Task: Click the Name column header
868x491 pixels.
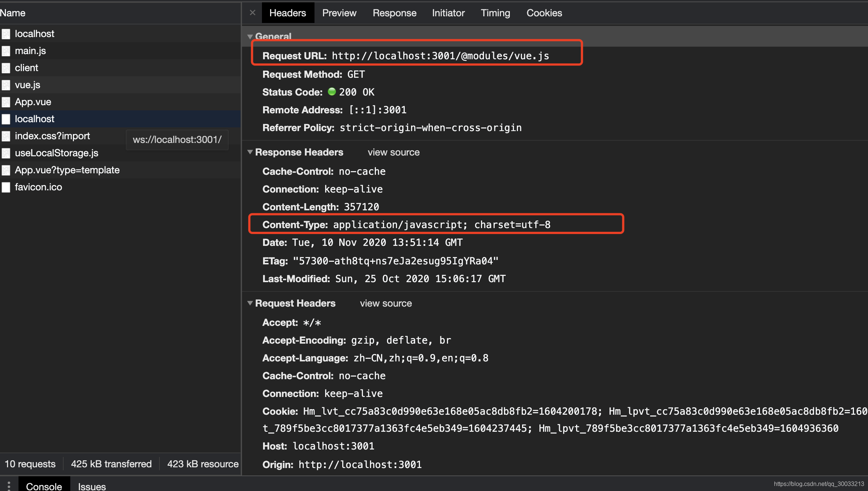Action: point(13,13)
